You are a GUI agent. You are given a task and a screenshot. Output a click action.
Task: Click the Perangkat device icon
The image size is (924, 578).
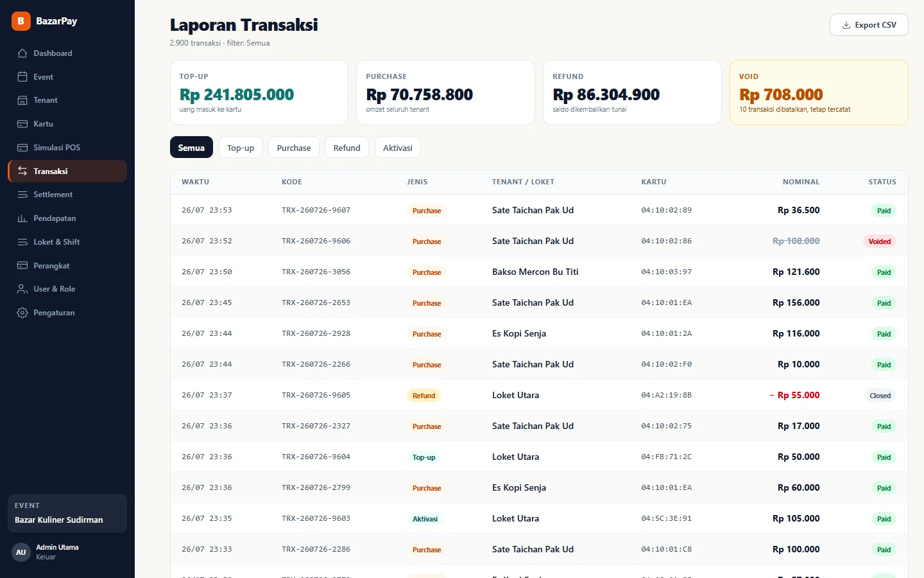coord(22,266)
